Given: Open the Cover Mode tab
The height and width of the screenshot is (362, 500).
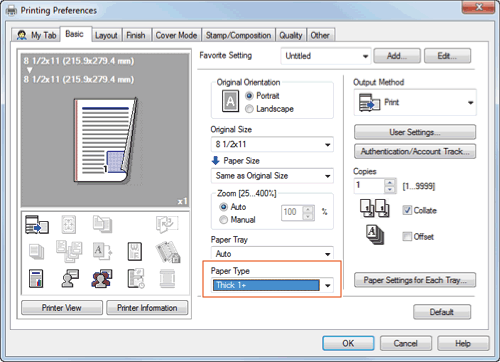Looking at the screenshot, I should click(176, 35).
